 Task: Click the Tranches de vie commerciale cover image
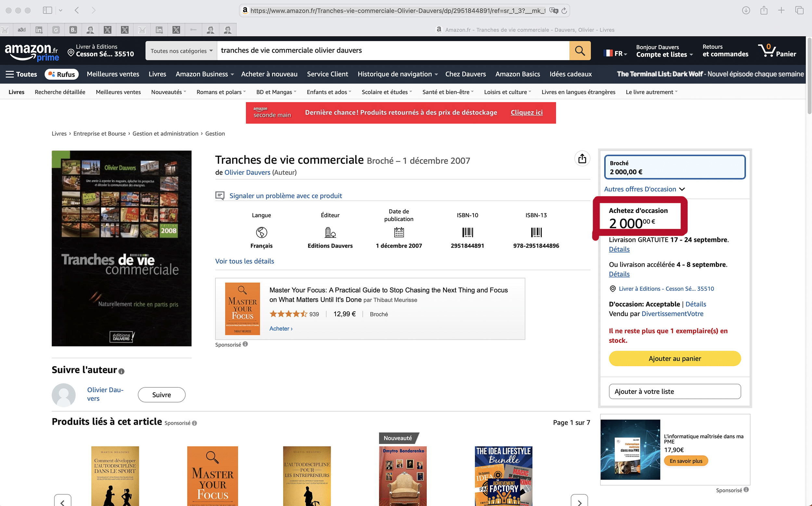(121, 248)
